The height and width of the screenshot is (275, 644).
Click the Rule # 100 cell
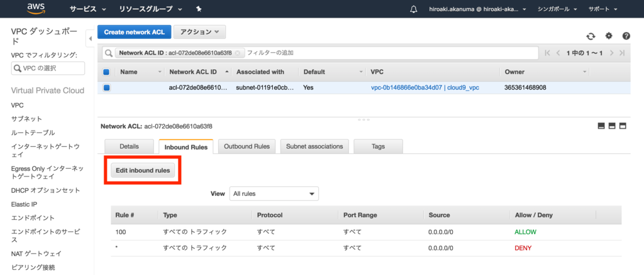click(x=121, y=232)
